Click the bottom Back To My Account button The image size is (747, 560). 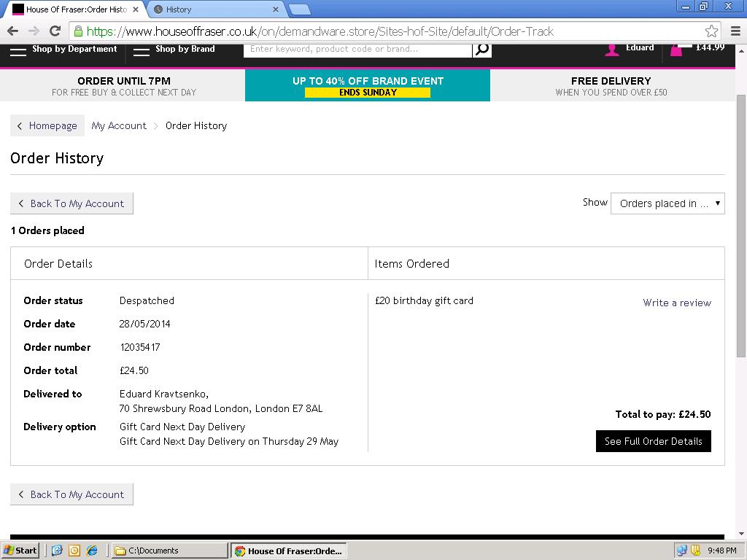[x=71, y=494]
